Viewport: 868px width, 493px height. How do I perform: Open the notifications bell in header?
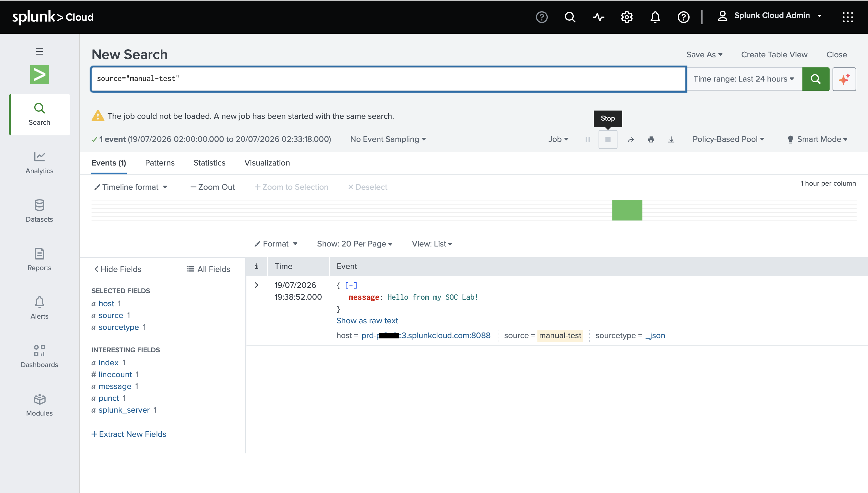pyautogui.click(x=655, y=17)
